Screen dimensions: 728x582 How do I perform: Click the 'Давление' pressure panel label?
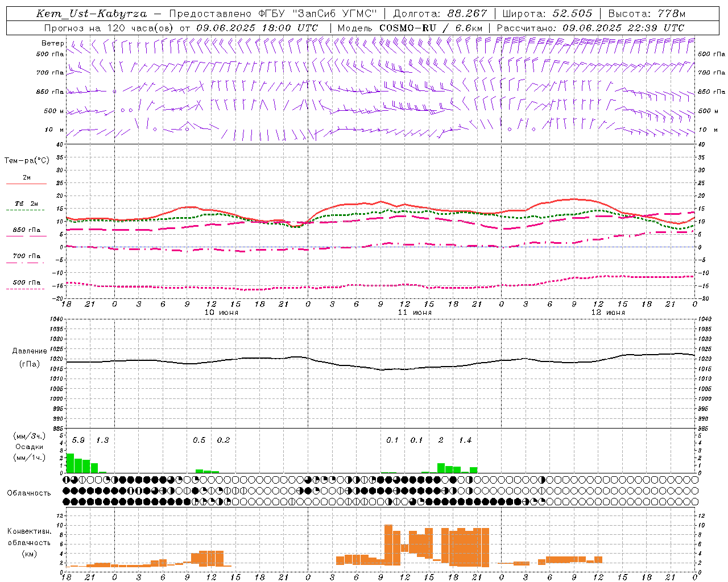tap(30, 351)
